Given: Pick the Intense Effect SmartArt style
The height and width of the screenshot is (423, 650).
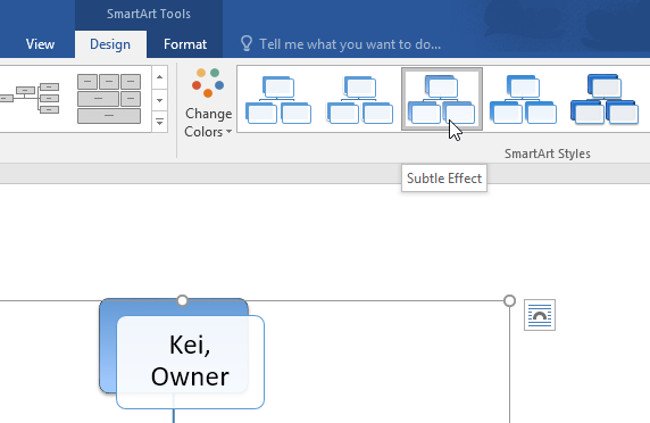Looking at the screenshot, I should coord(604,100).
